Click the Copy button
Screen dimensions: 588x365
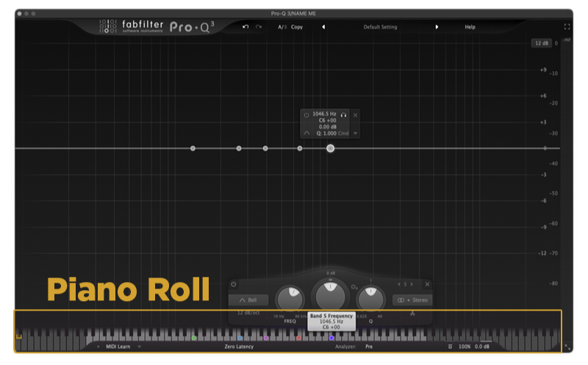coord(297,27)
